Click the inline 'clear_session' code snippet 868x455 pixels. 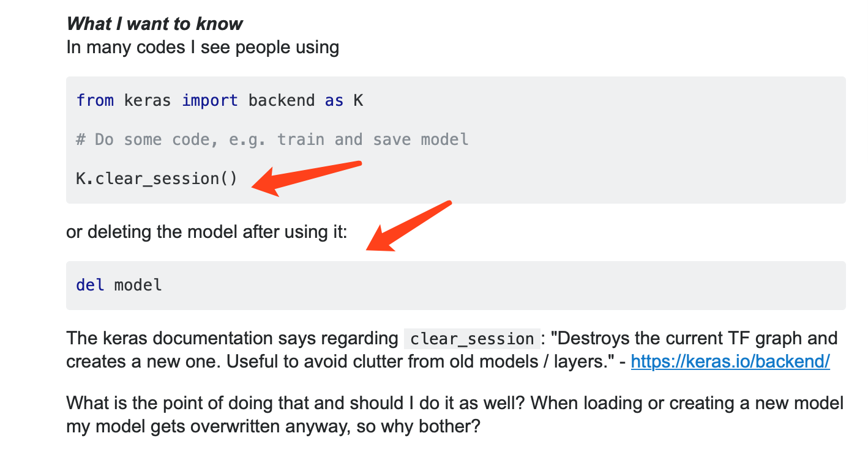[x=472, y=339]
